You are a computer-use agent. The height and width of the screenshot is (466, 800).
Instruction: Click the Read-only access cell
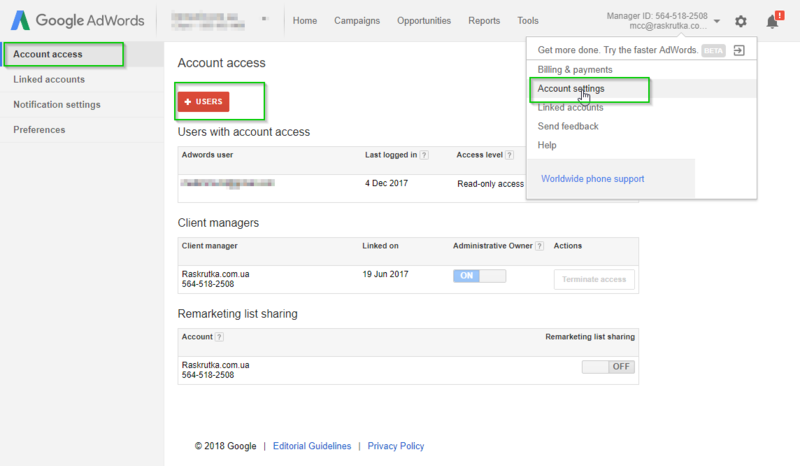(490, 184)
